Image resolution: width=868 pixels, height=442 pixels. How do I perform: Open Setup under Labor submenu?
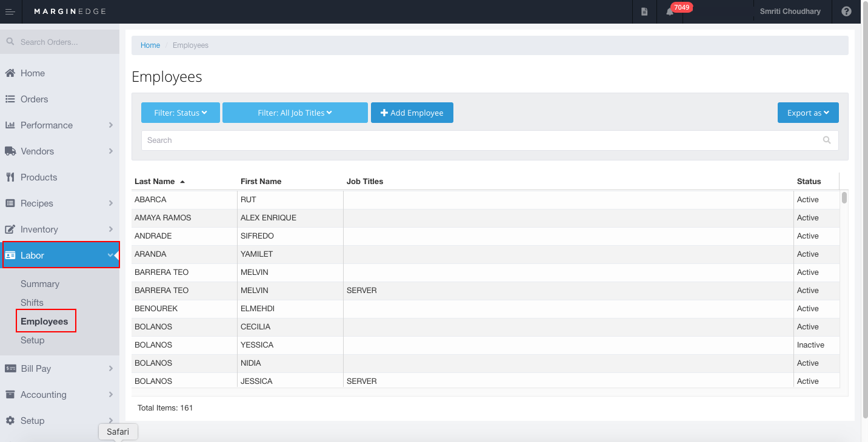point(33,340)
